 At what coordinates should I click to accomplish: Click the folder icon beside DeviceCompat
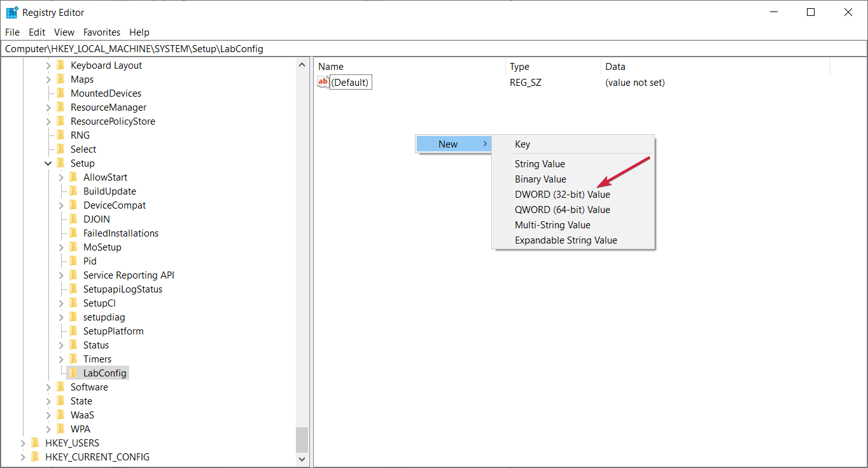[73, 205]
